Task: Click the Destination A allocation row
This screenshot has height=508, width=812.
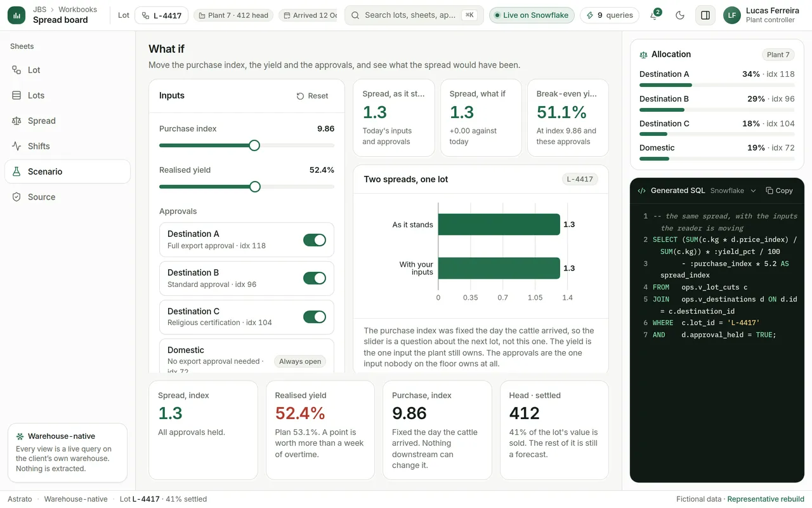Action: point(717,79)
